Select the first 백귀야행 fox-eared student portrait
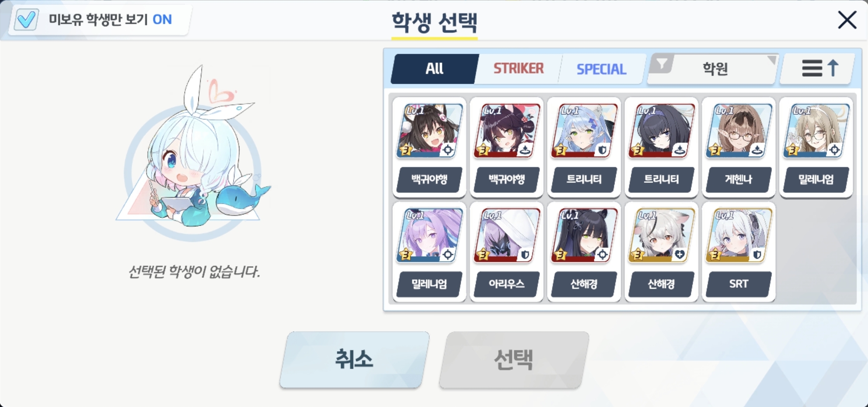This screenshot has width=868, height=407. coord(429,147)
